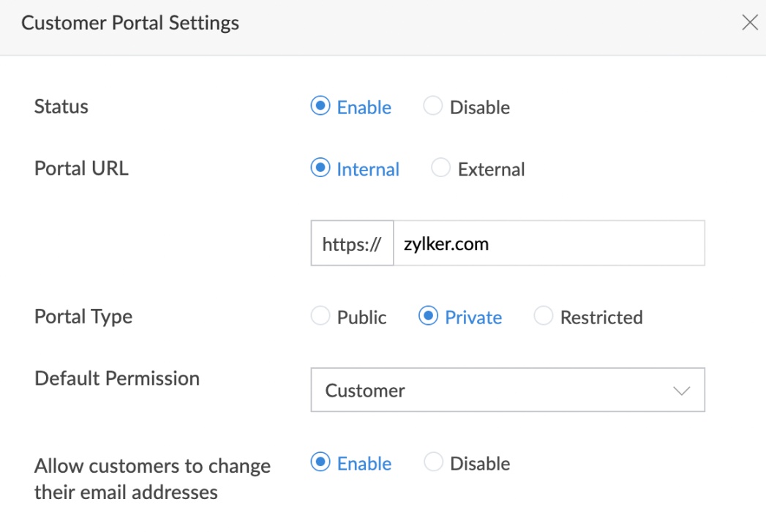The width and height of the screenshot is (766, 532).
Task: Set Portal Type to Restricted
Action: pyautogui.click(x=543, y=317)
